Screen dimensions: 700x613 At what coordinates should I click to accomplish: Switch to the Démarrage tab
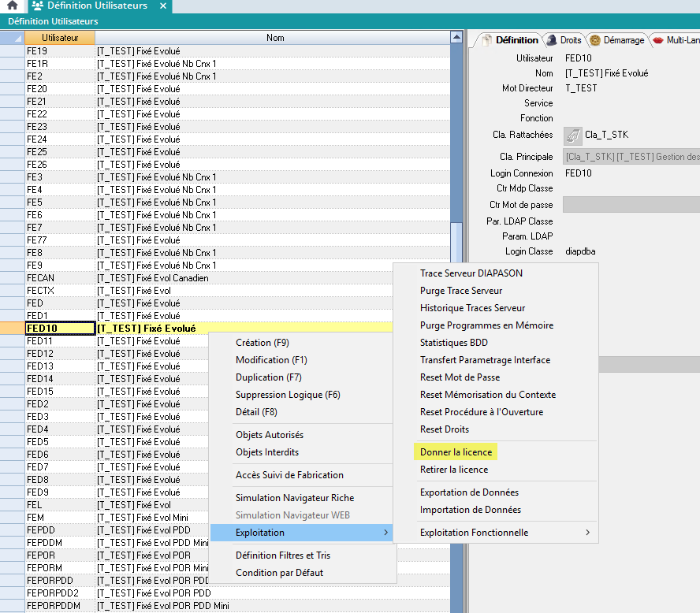(x=617, y=40)
